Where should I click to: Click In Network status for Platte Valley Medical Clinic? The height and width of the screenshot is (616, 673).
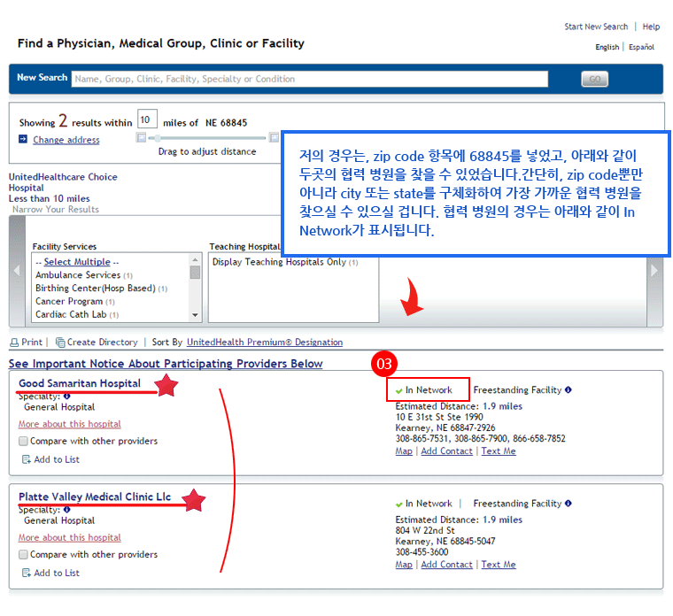424,504
